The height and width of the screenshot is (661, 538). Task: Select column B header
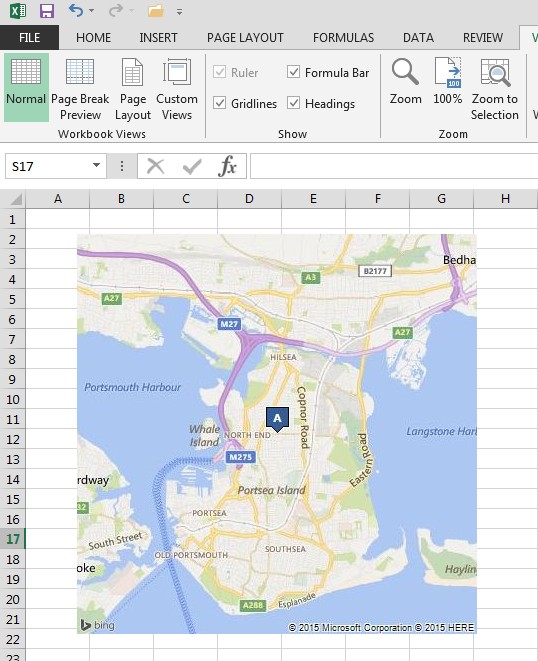[x=121, y=199]
